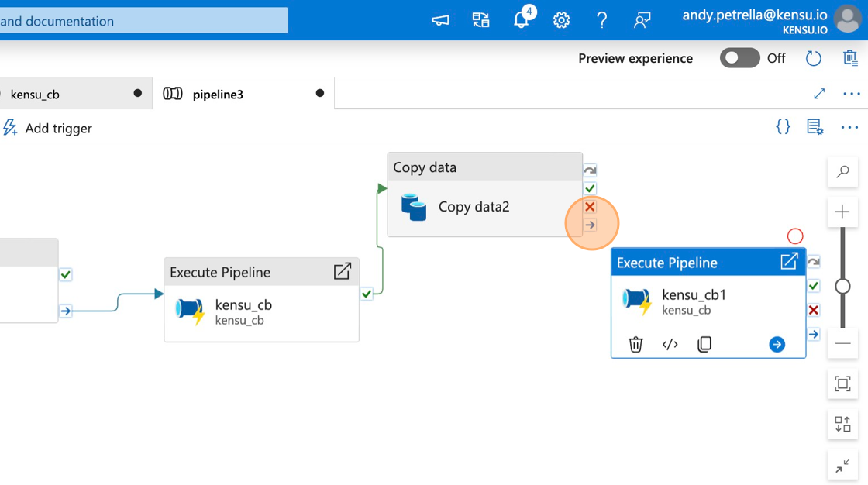868x485 pixels.
Task: Delete the kensu_cb1 activity with trash icon
Action: pos(635,344)
